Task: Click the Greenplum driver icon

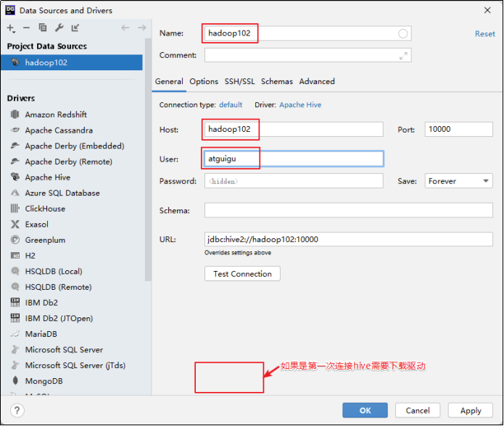Action: [15, 240]
